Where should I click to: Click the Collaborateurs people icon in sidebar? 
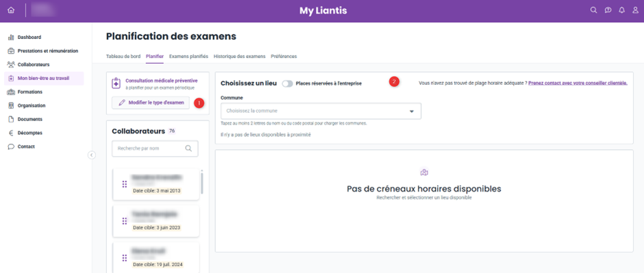(x=11, y=64)
